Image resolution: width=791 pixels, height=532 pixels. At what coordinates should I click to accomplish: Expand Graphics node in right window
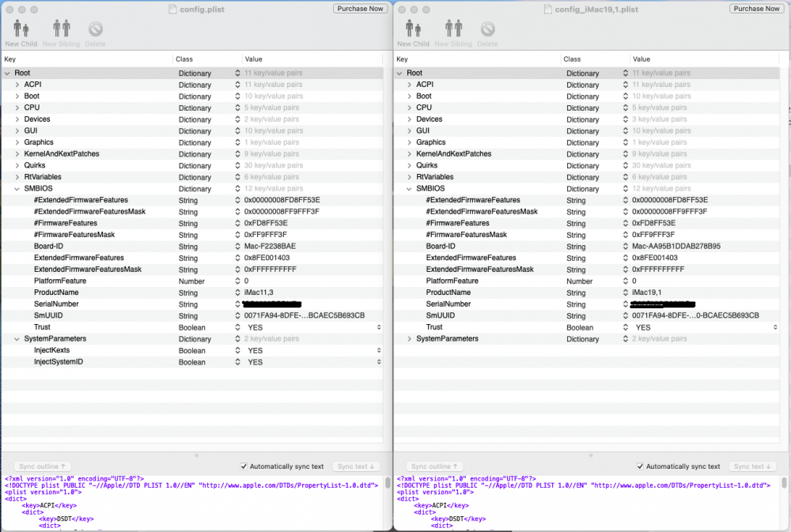click(409, 142)
